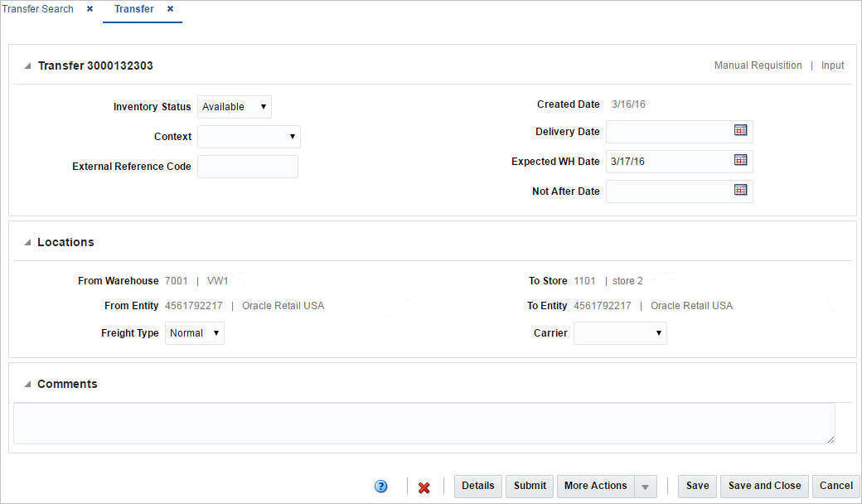Open the Inventory Status dropdown

[x=264, y=106]
